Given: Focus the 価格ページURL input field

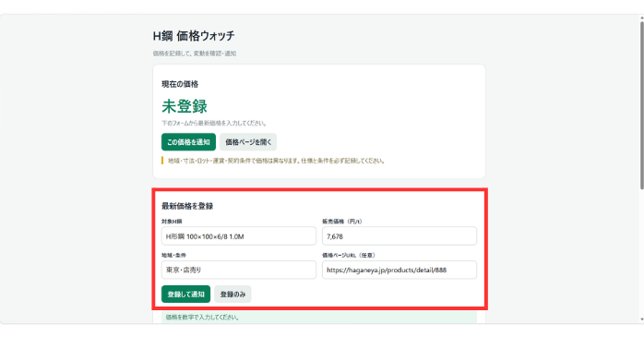Looking at the screenshot, I should 400,270.
